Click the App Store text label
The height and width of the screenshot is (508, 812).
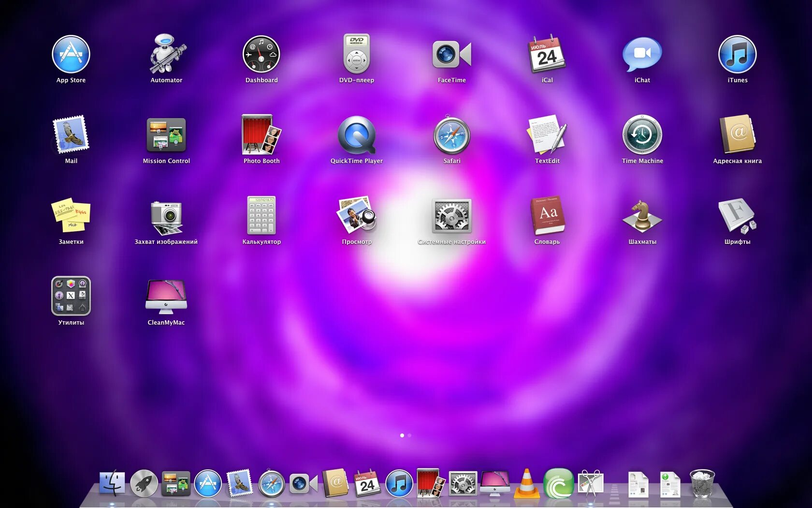point(71,80)
